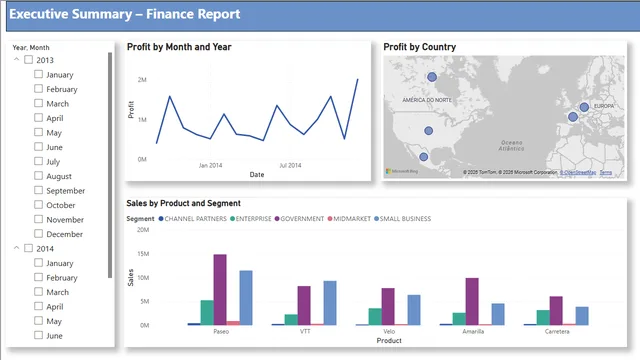Check February under 2014

click(38, 277)
